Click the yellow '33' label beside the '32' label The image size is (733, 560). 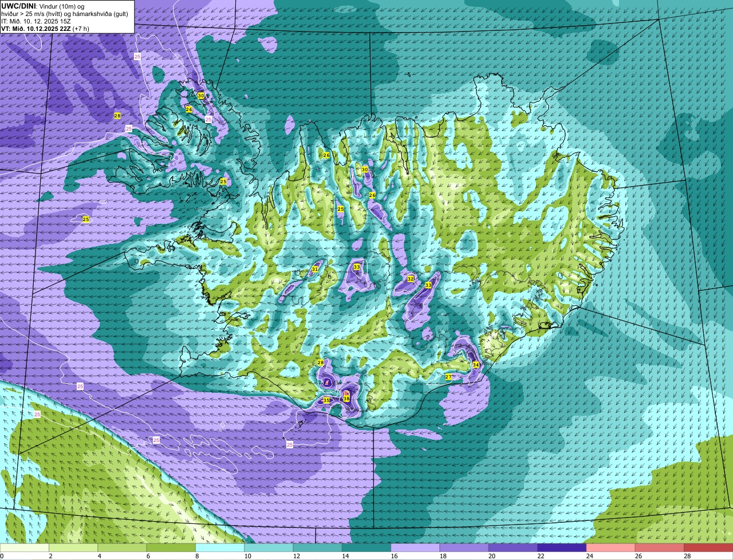pyautogui.click(x=428, y=285)
